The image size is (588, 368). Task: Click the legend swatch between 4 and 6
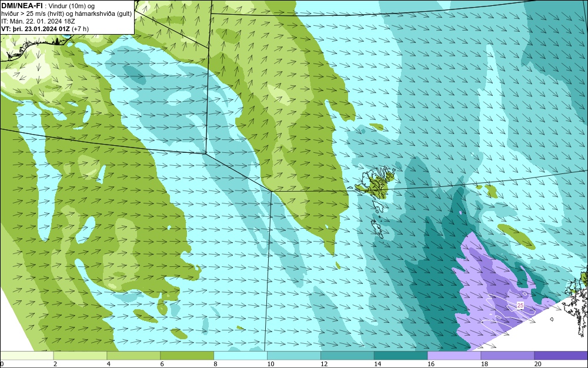pyautogui.click(x=133, y=356)
